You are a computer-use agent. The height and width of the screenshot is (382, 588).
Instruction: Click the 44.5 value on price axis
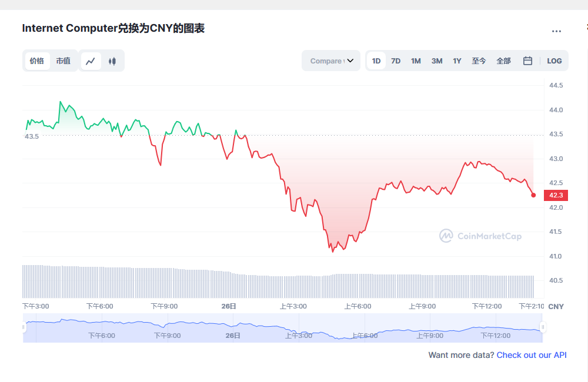click(556, 85)
